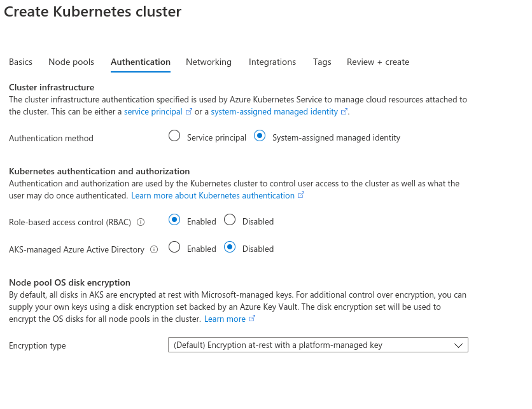Open the Basics tab
This screenshot has width=532, height=409.
click(x=21, y=62)
